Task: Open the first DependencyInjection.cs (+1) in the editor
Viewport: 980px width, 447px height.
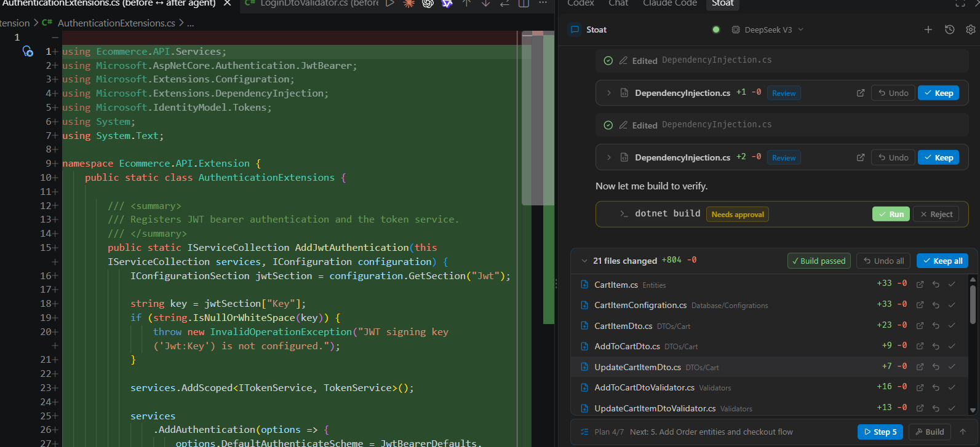Action: 861,93
